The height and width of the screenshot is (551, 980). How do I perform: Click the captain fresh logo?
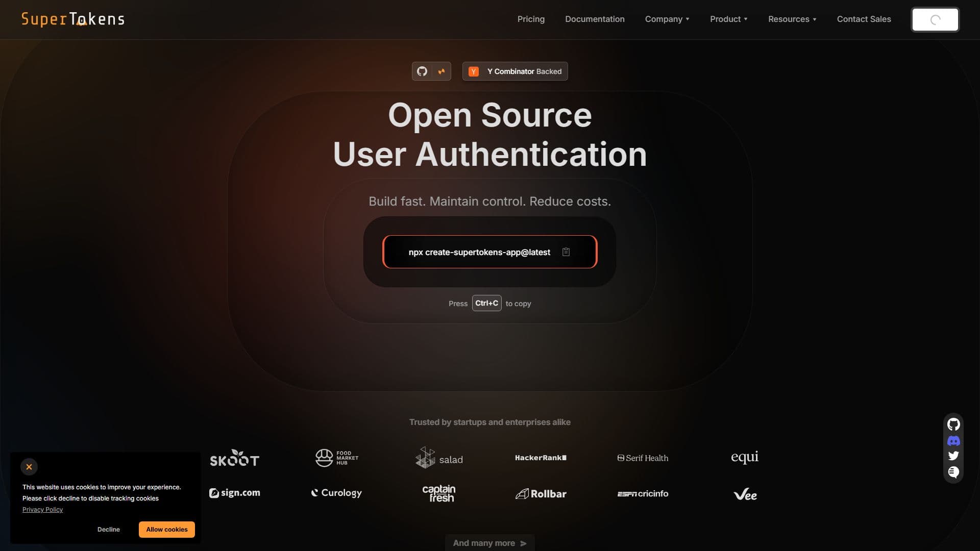pyautogui.click(x=439, y=493)
